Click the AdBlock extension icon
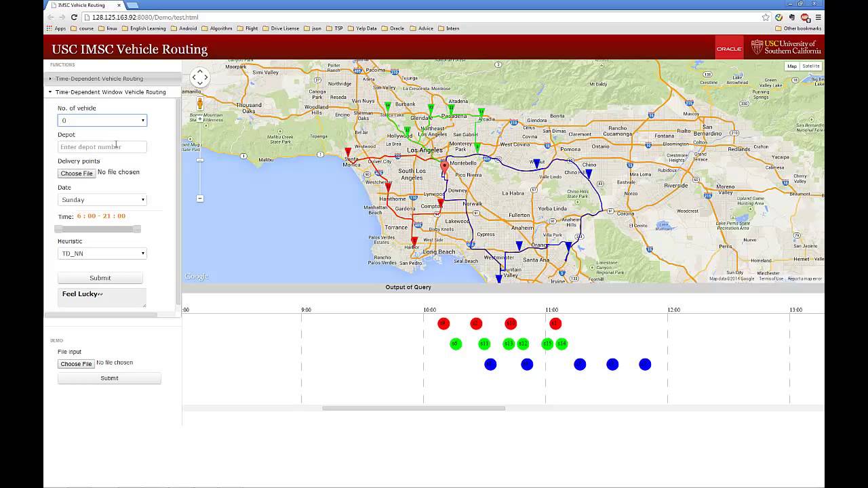 805,17
